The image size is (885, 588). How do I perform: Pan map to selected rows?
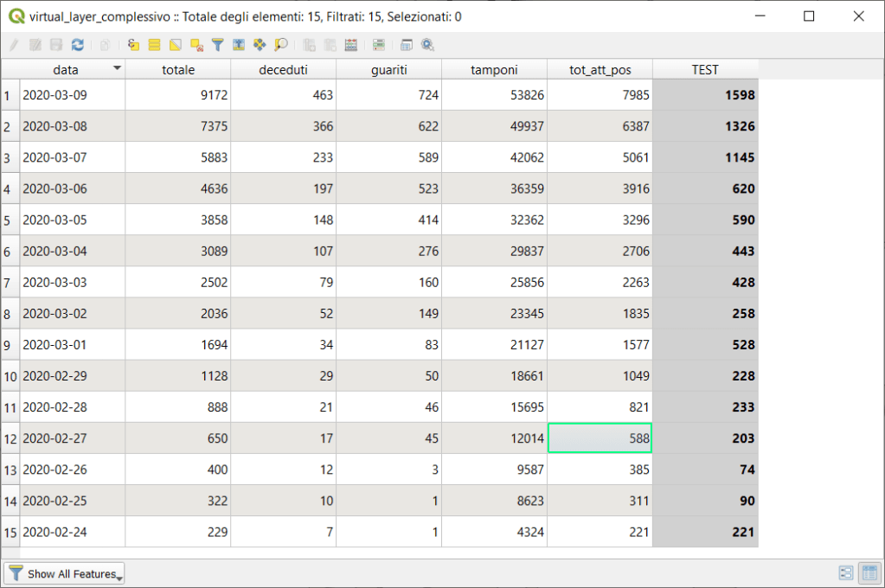(260, 45)
